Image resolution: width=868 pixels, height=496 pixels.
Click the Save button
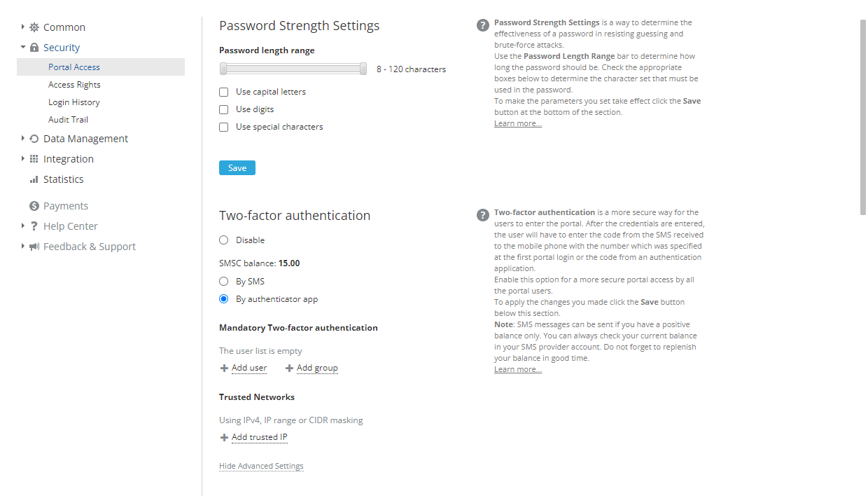point(237,167)
